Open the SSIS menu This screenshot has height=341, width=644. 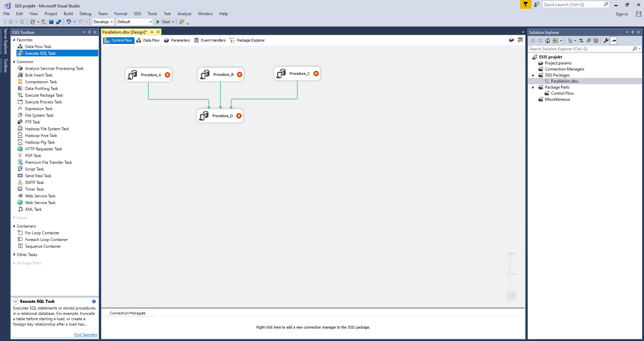(x=137, y=14)
